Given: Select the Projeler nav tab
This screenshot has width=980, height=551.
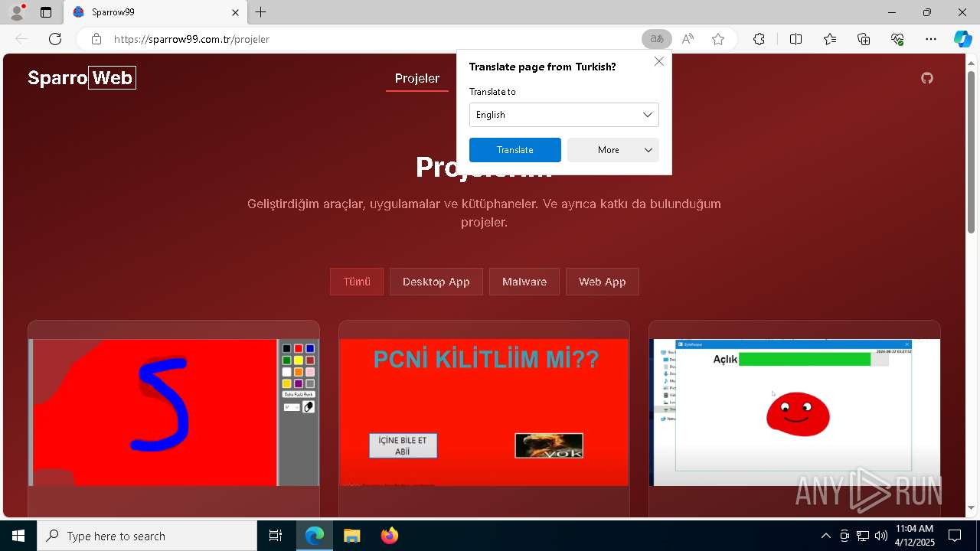Looking at the screenshot, I should (417, 78).
